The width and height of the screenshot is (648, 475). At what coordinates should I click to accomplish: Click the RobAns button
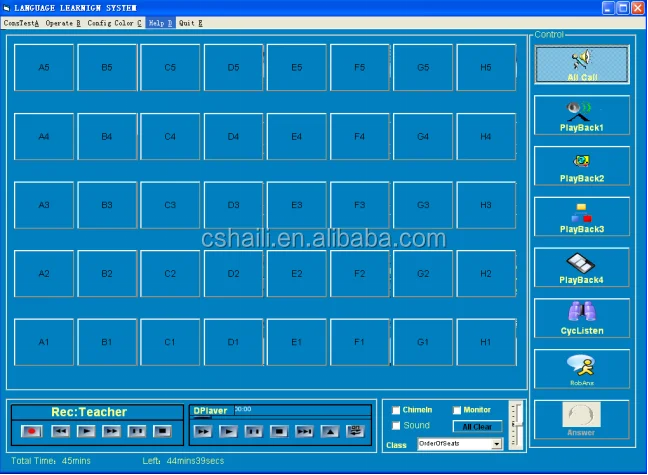point(581,369)
